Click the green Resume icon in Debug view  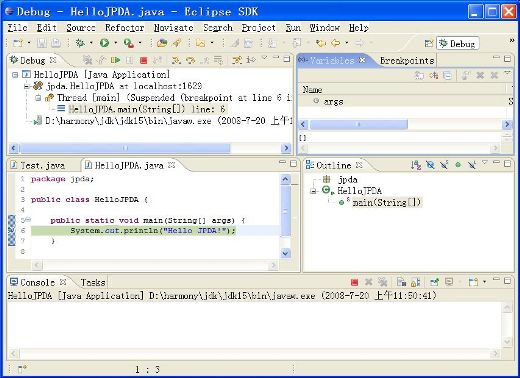click(115, 60)
